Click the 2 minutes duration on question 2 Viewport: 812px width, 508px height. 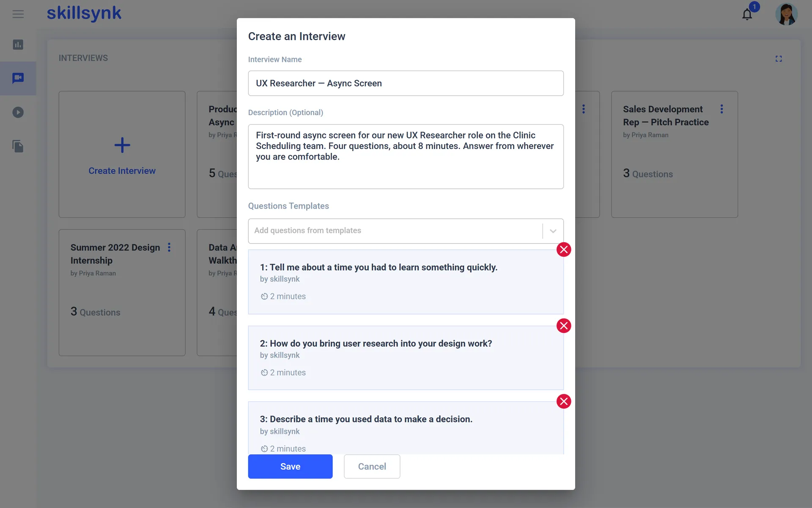283,373
